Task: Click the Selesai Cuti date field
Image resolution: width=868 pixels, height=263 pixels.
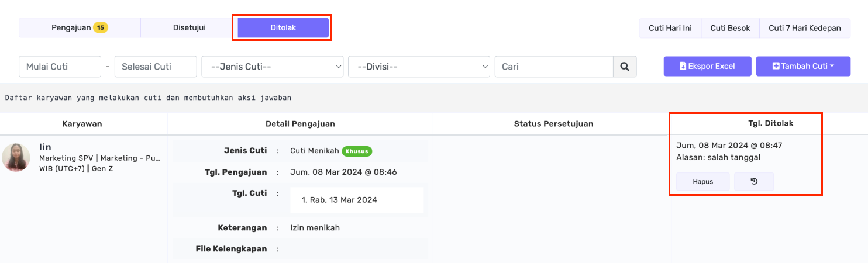Action: (x=156, y=67)
